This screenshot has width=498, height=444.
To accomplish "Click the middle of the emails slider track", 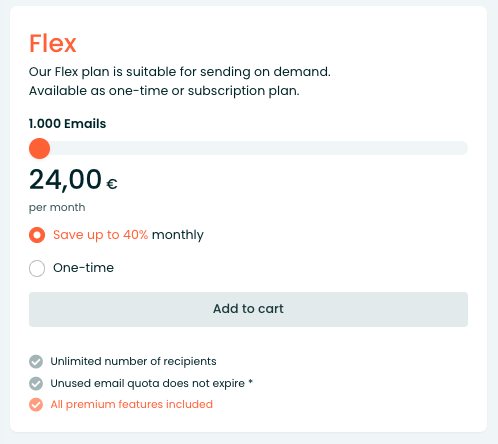I will 248,148.
